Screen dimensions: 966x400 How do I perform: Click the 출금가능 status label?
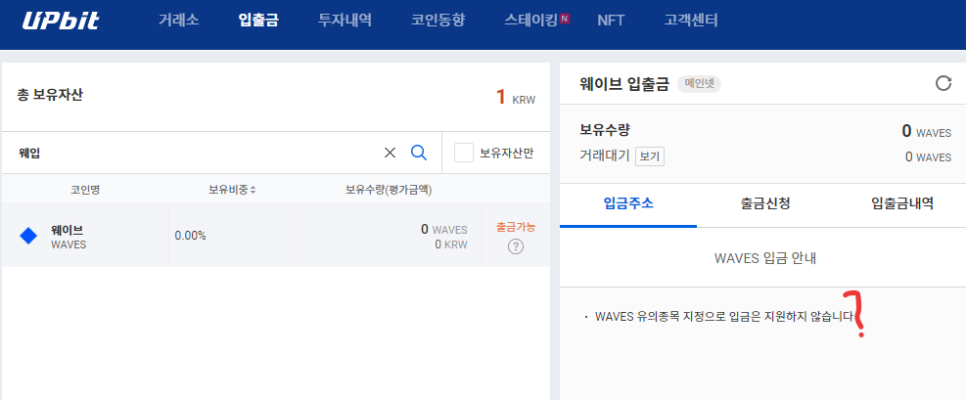pyautogui.click(x=516, y=227)
